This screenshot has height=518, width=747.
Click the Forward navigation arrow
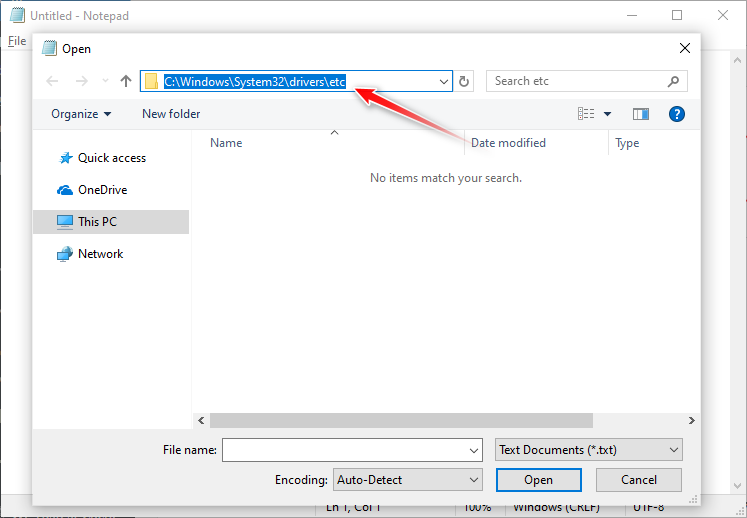tap(82, 81)
